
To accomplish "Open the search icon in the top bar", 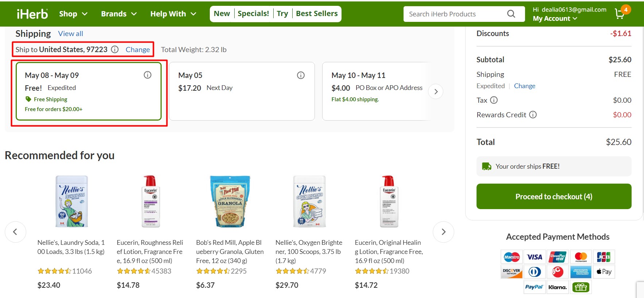I will pyautogui.click(x=511, y=14).
